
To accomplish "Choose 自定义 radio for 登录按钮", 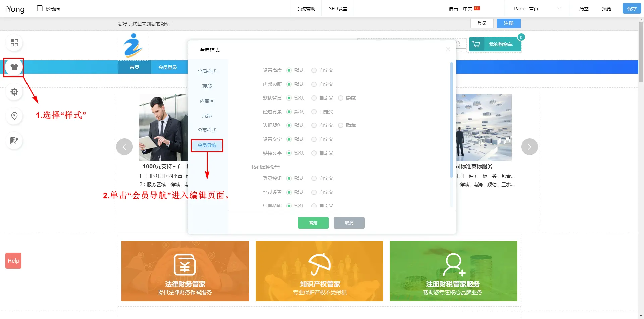I will point(314,178).
